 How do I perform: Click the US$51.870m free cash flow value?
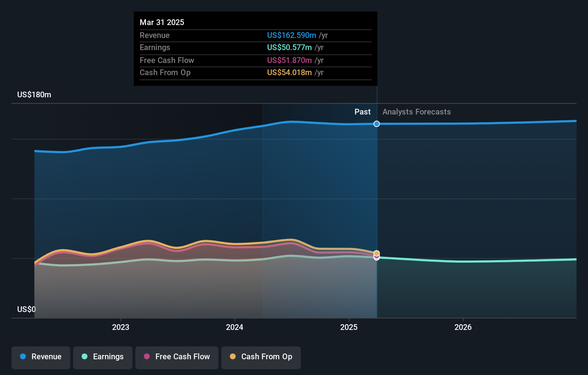pos(289,60)
